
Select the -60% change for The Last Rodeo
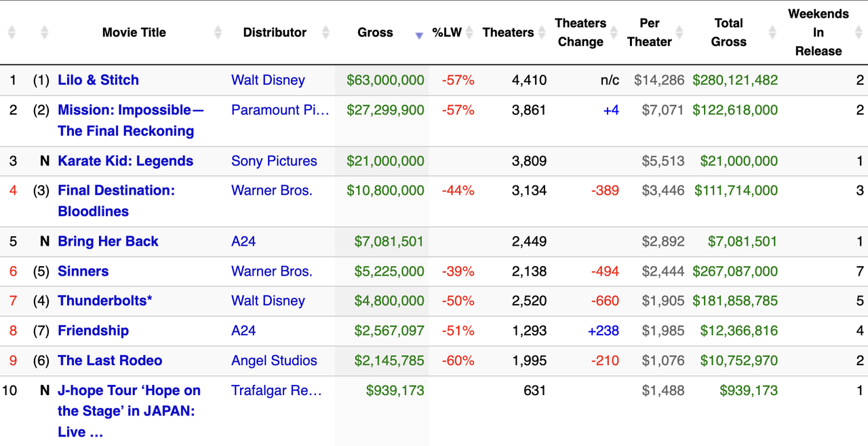[x=458, y=360]
